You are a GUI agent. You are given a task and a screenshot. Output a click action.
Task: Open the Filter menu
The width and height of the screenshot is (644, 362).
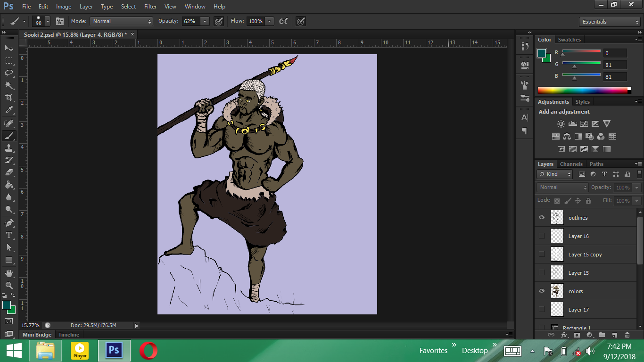(150, 7)
